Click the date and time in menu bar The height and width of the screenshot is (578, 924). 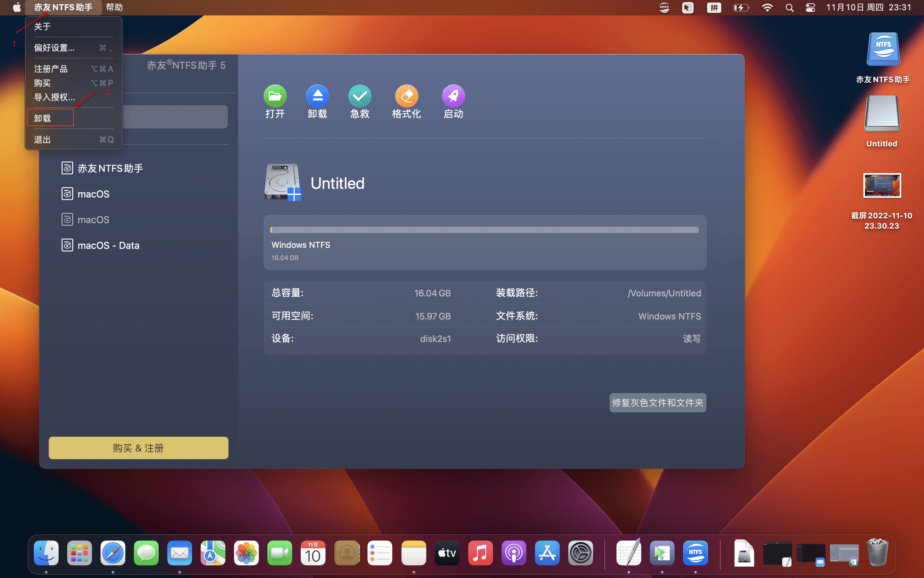(x=868, y=7)
